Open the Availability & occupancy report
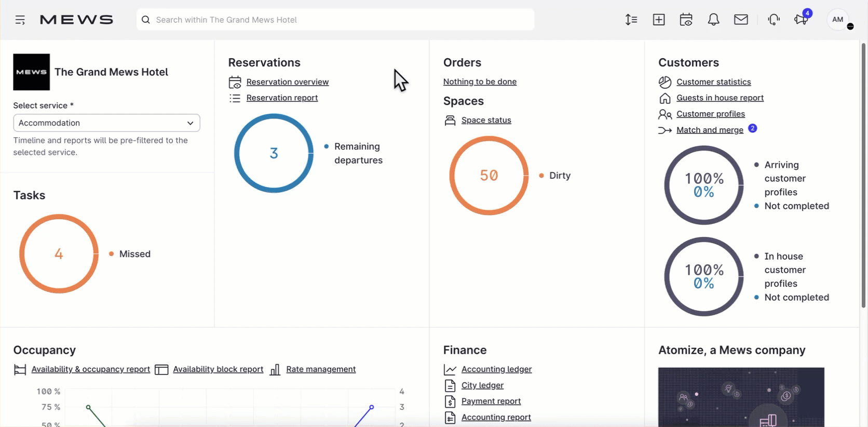 90,369
